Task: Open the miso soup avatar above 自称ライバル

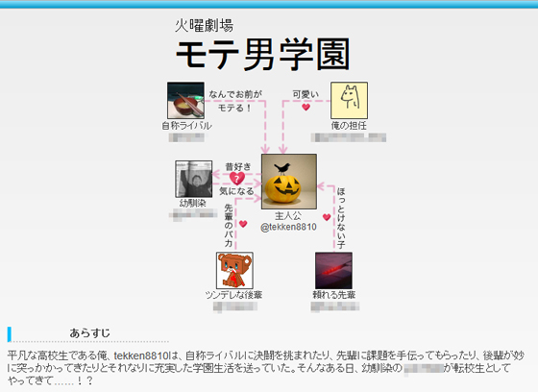Action: pyautogui.click(x=185, y=100)
